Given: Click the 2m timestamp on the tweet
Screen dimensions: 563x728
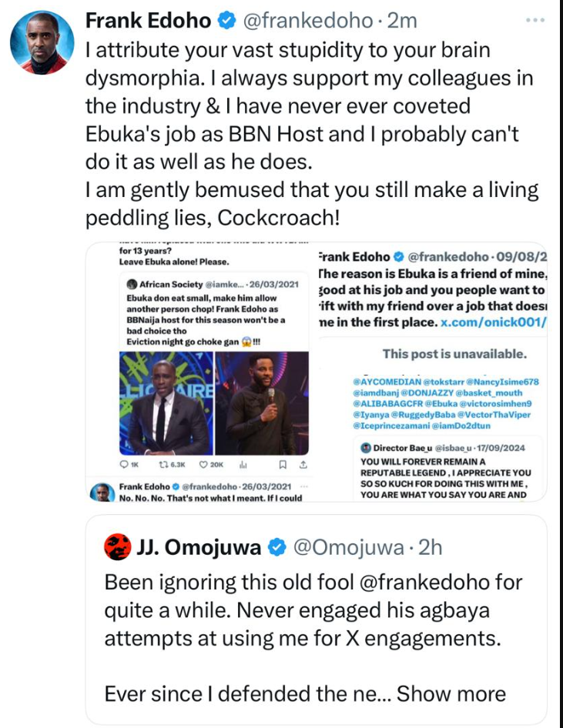Looking at the screenshot, I should pos(402,22).
